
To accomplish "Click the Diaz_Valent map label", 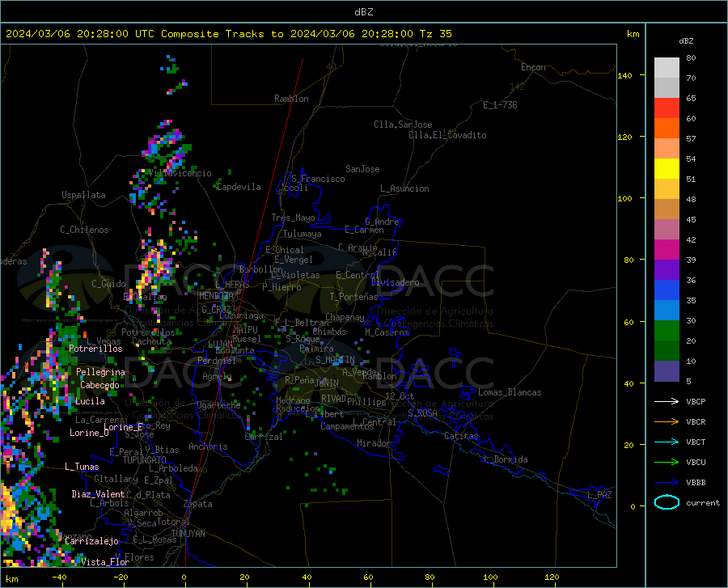I will pyautogui.click(x=98, y=494).
